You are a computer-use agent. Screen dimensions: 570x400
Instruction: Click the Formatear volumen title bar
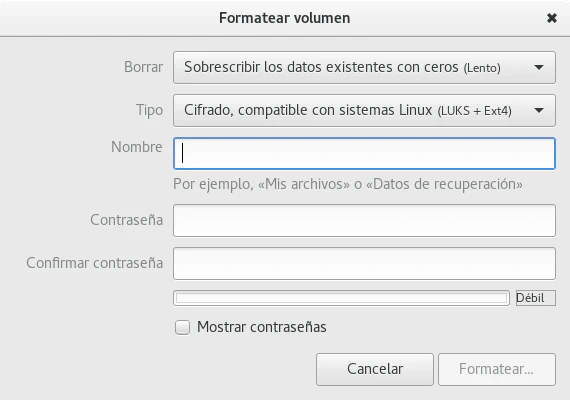coord(284,18)
